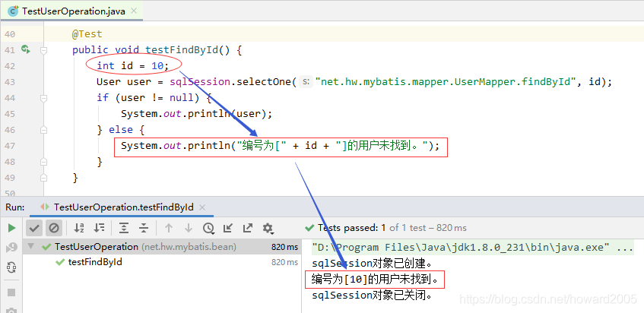Toggle auto-test rerun icon in Run sidebar

point(11,267)
